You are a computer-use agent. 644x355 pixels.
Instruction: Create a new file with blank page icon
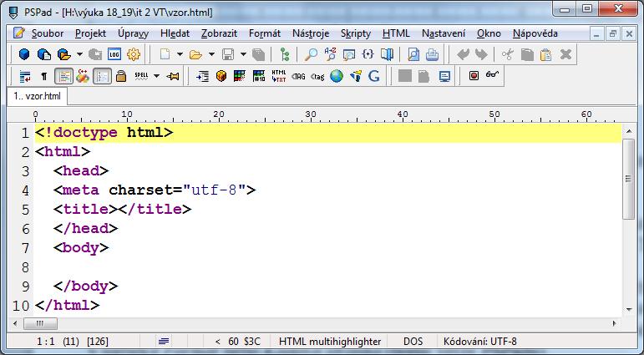(165, 54)
